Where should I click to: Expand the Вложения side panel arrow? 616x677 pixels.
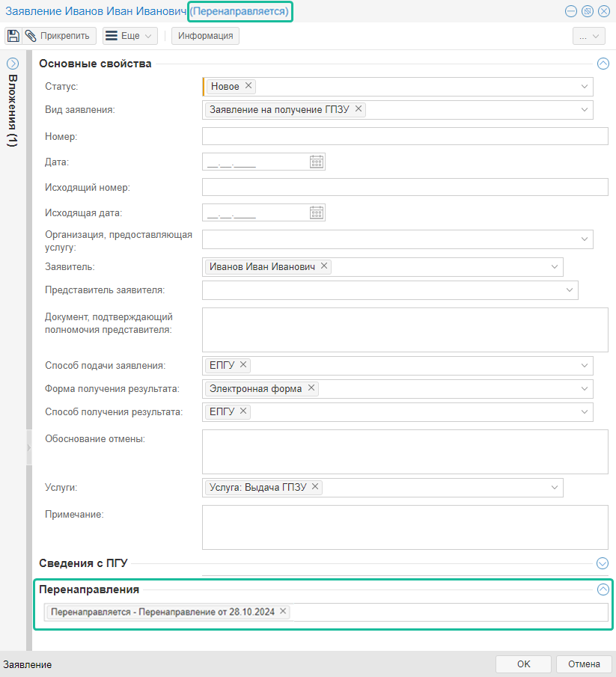13,64
